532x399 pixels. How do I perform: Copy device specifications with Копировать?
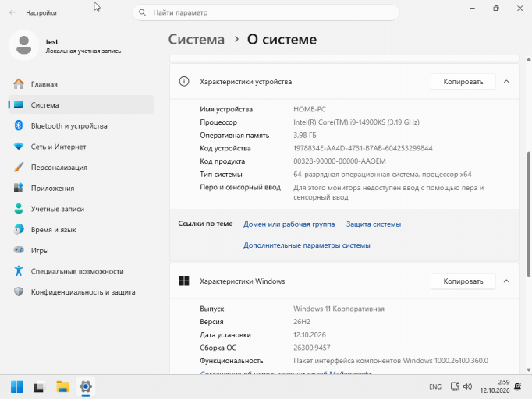463,81
